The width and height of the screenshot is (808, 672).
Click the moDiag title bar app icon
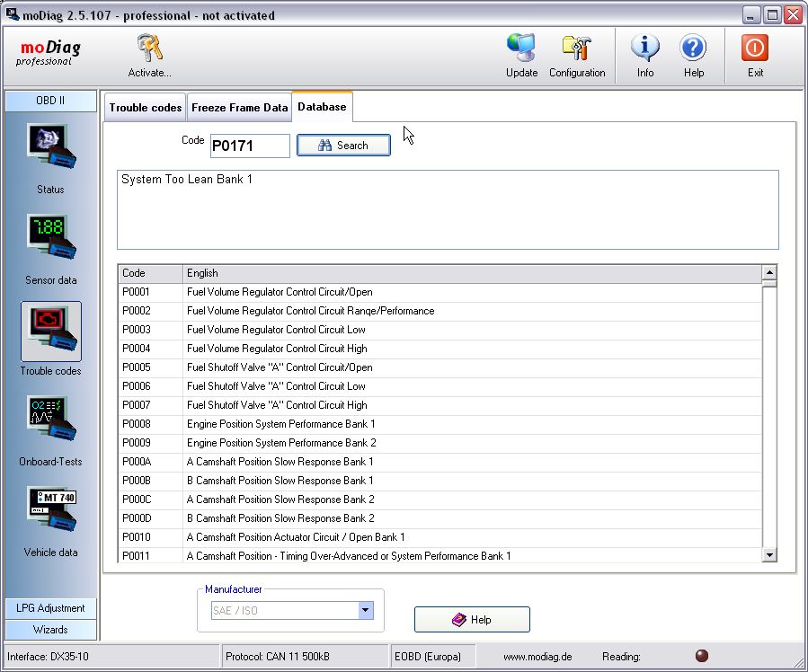[x=13, y=14]
